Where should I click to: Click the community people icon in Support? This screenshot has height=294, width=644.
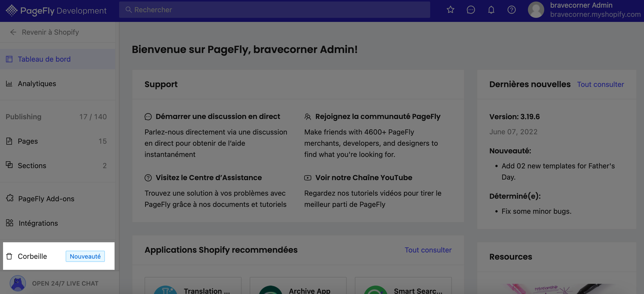coord(308,117)
